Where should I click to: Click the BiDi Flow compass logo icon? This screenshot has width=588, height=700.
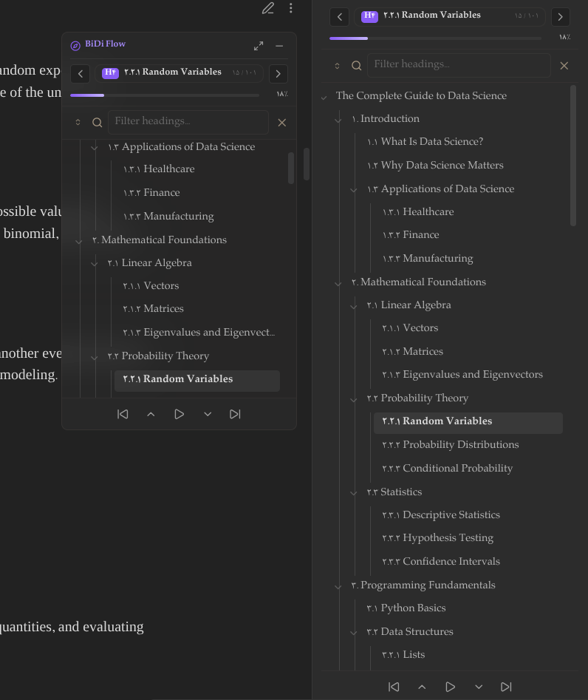pyautogui.click(x=75, y=46)
